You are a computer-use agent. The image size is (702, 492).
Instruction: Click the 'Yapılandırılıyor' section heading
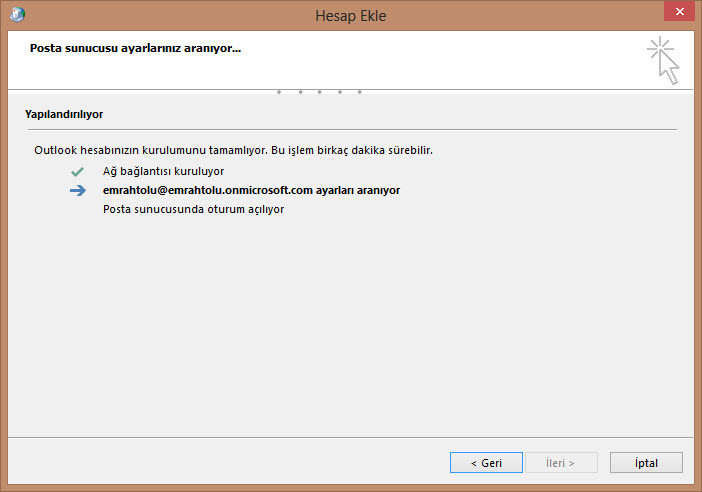coord(64,114)
